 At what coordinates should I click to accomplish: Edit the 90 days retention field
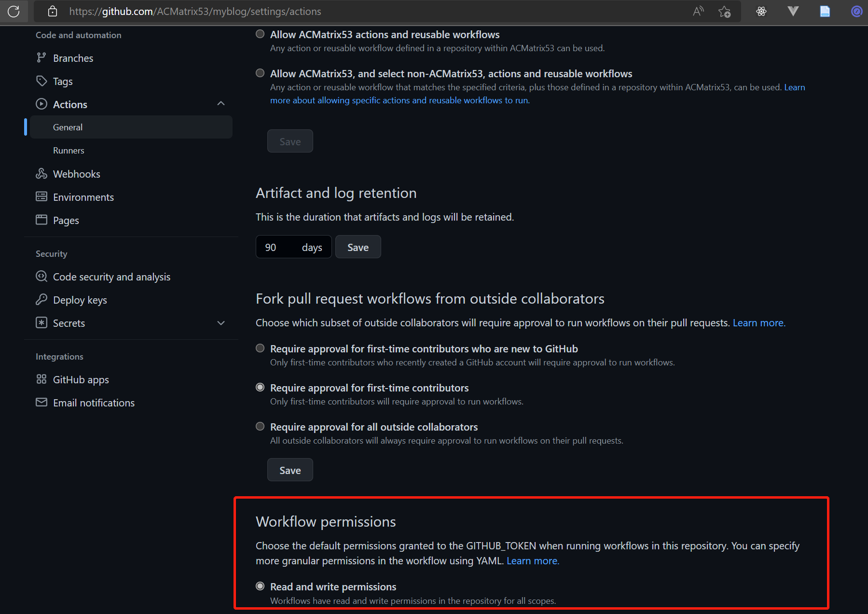click(x=293, y=247)
